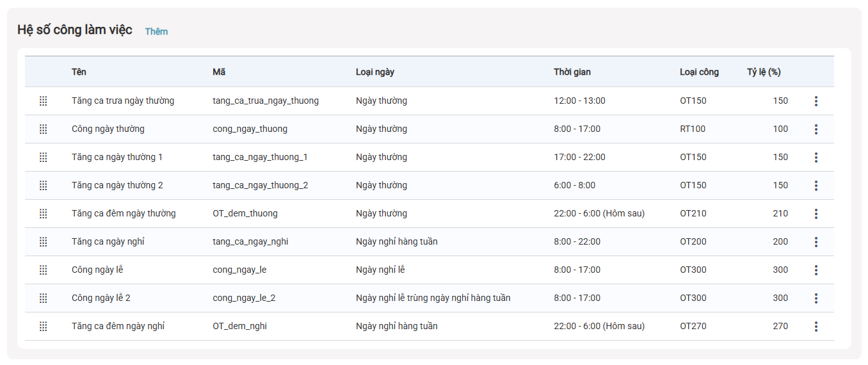Click the Hệ số công làm việc heading

(75, 29)
